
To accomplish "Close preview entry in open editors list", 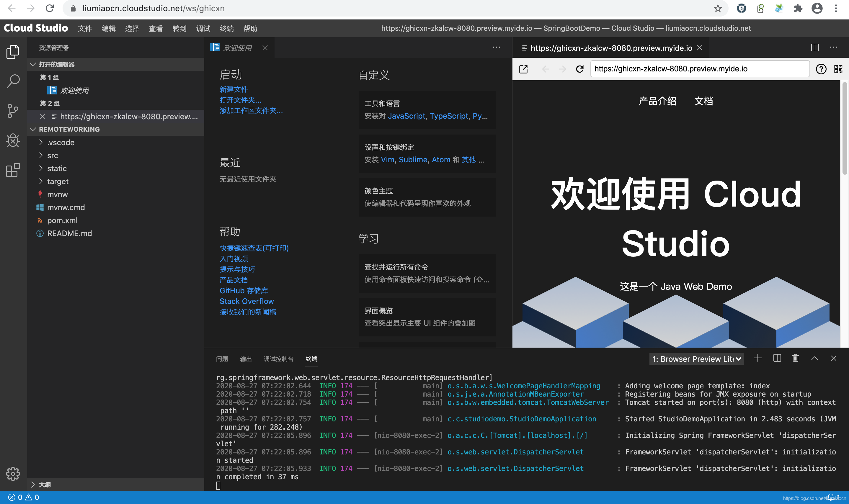I will click(x=43, y=116).
